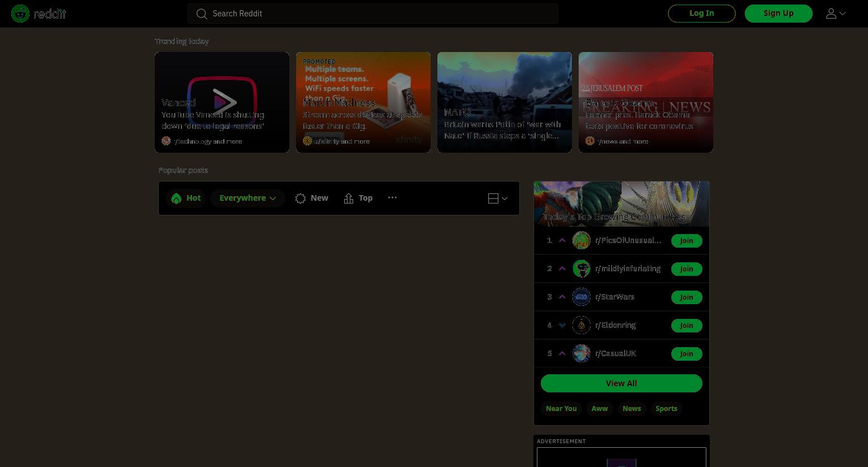The image size is (868, 467).
Task: Click the r/news subreddit icon on Obama card
Action: tap(590, 141)
